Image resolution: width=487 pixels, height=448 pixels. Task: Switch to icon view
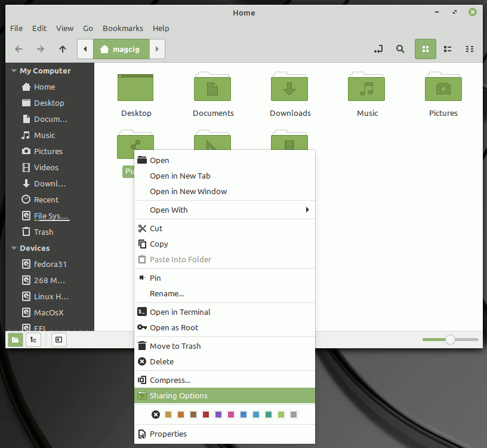[x=425, y=49]
